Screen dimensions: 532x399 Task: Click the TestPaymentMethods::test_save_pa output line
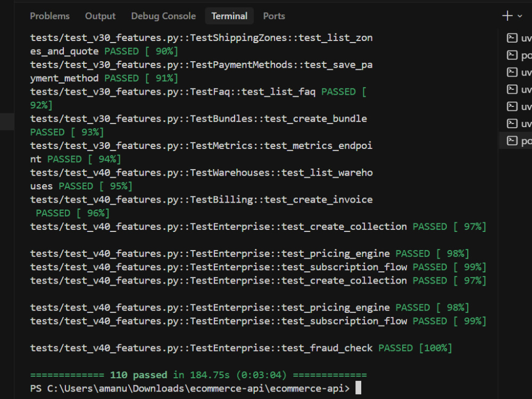[x=201, y=65]
